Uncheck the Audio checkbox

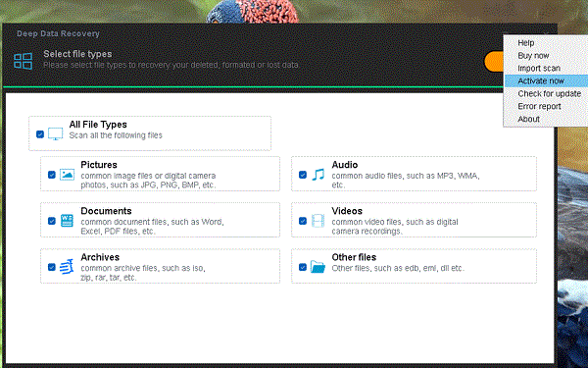click(303, 175)
